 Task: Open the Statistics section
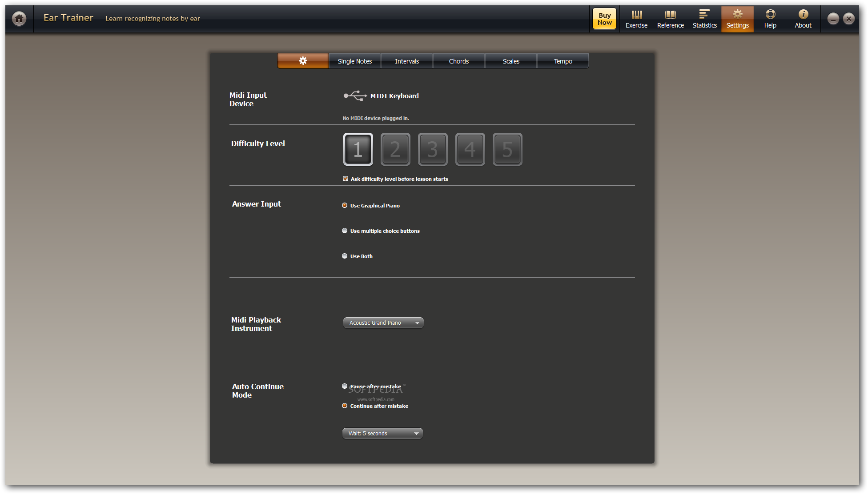(x=704, y=19)
